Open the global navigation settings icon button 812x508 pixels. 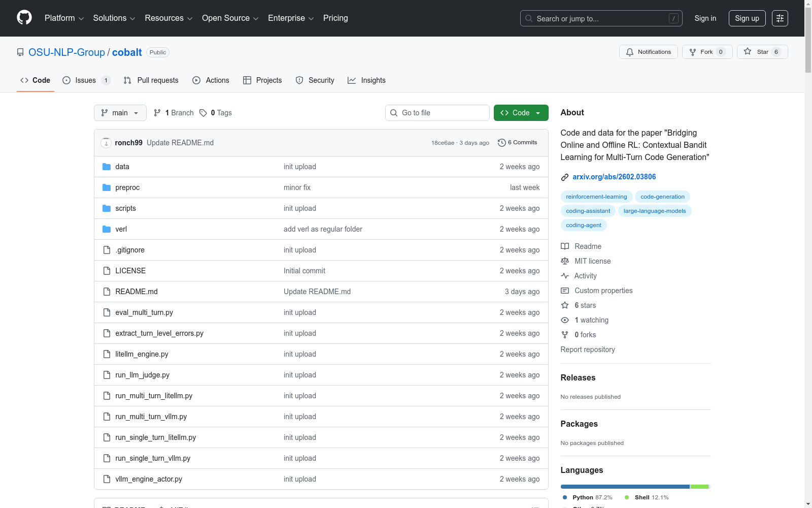[x=780, y=18]
